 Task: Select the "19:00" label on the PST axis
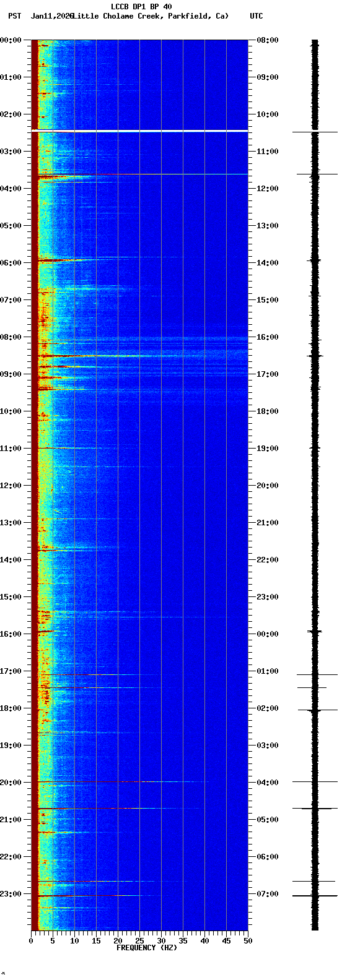click(11, 746)
